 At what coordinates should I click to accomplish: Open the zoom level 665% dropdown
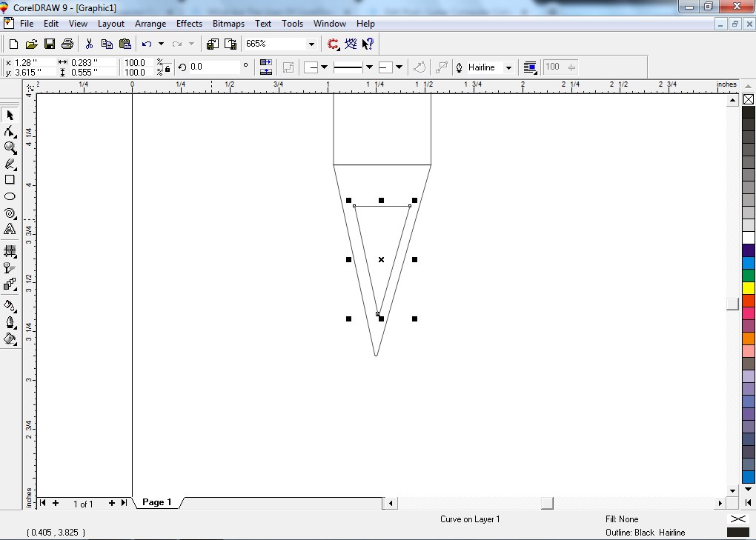tap(311, 44)
